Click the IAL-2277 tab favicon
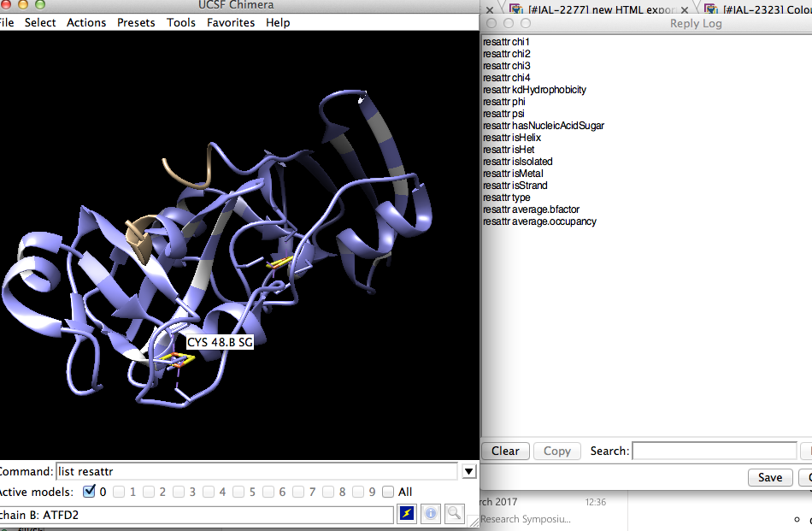This screenshot has height=531, width=812. point(515,9)
